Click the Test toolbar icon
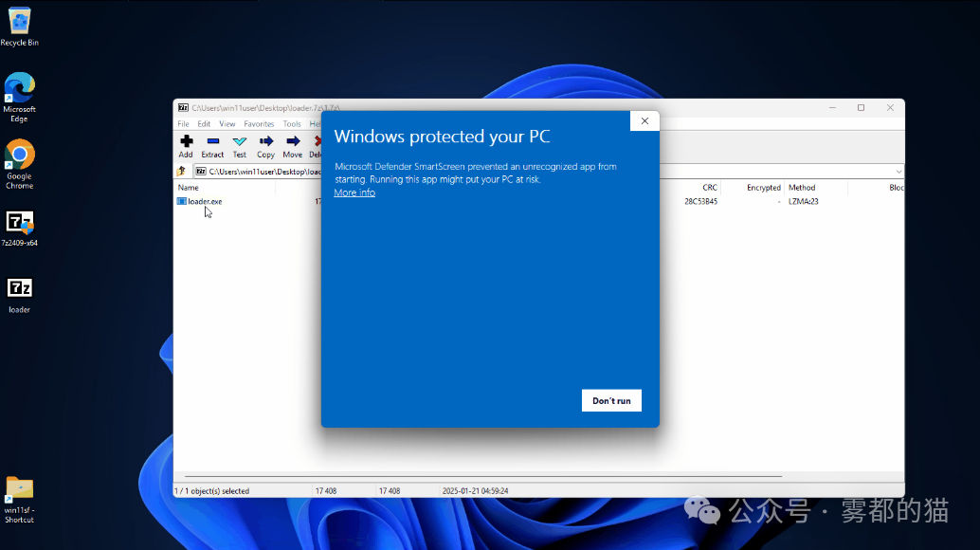The image size is (980, 550). [x=240, y=146]
